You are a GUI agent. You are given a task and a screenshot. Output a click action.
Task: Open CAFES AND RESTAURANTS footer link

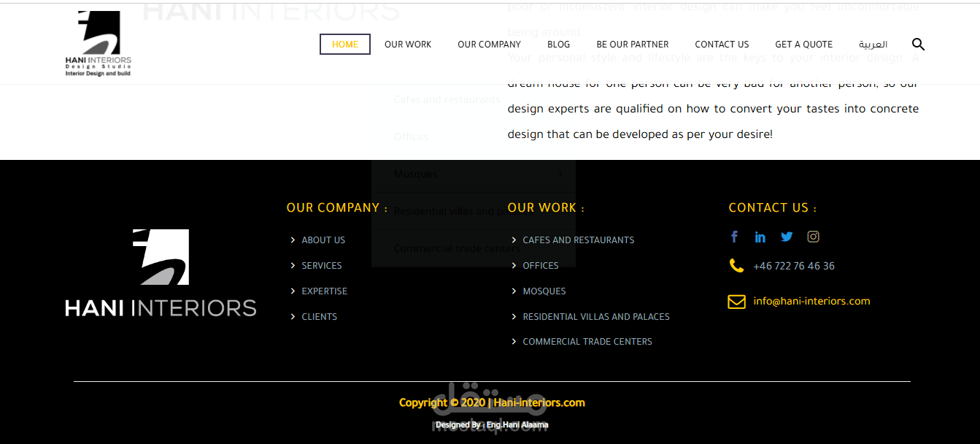[579, 240]
